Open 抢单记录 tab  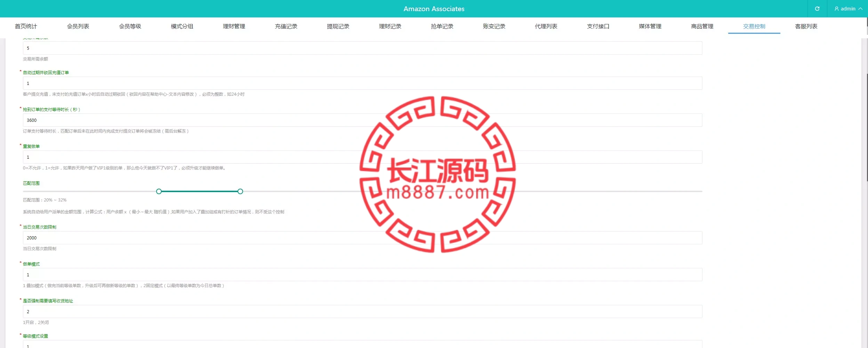click(442, 26)
